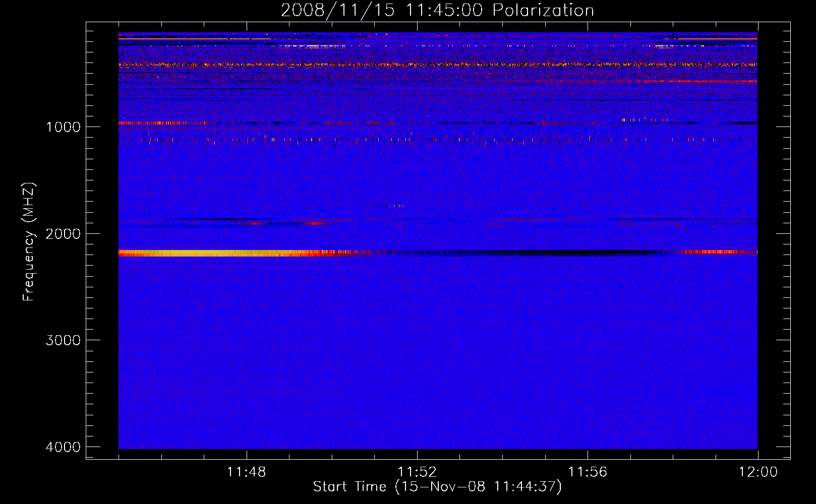Click the 2000 frequency tick label
816x504 pixels.
coord(63,233)
